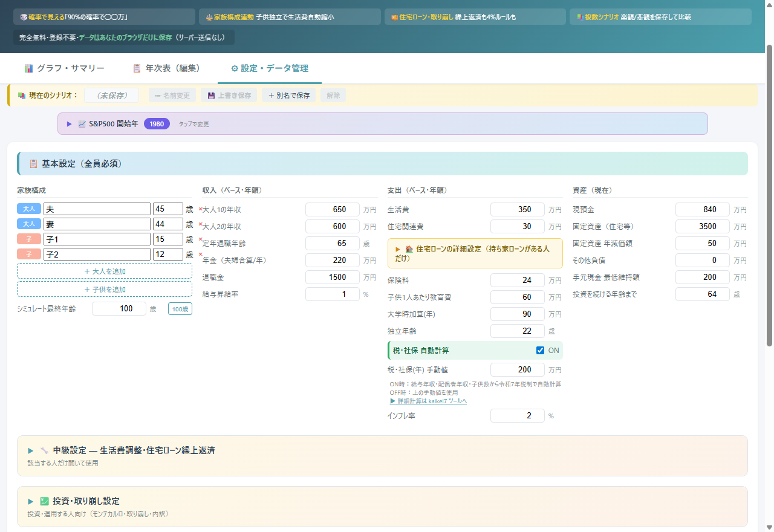Edit the 大人2の年収 amount
Viewport: 774px width, 532px height.
333,227
